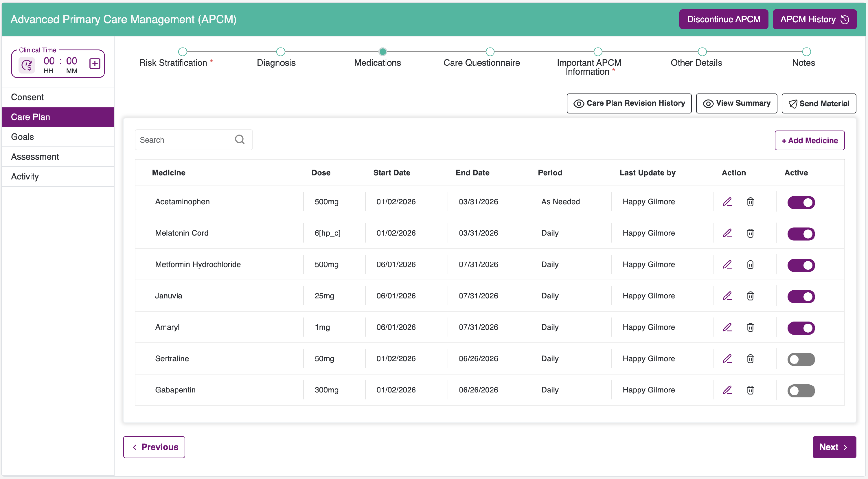The image size is (868, 479).
Task: Open Care Plan Revision History
Action: point(629,103)
